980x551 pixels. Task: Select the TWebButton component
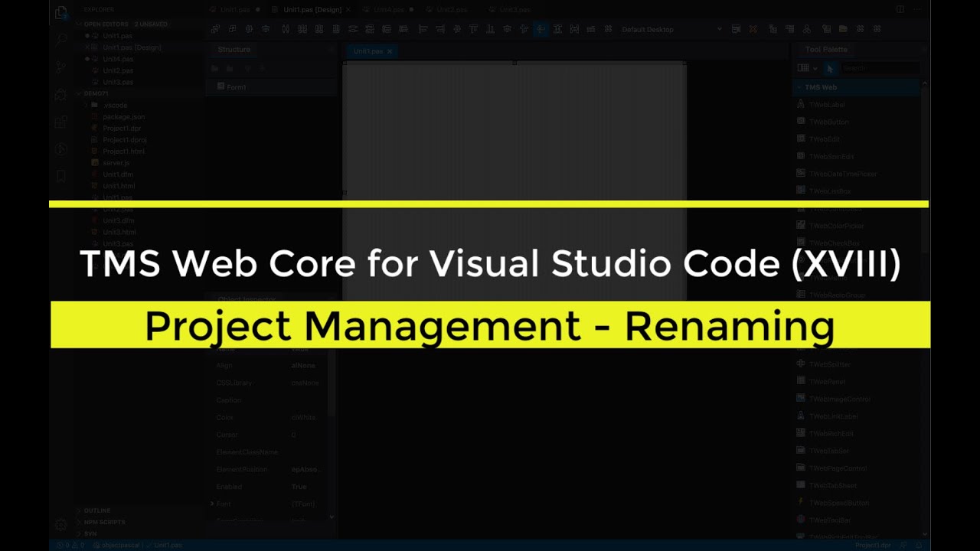(828, 122)
